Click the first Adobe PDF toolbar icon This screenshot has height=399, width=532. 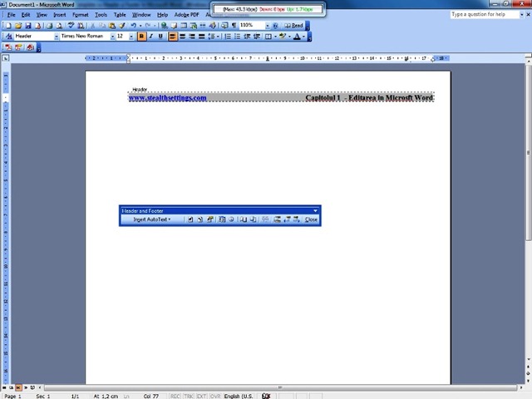[8, 47]
